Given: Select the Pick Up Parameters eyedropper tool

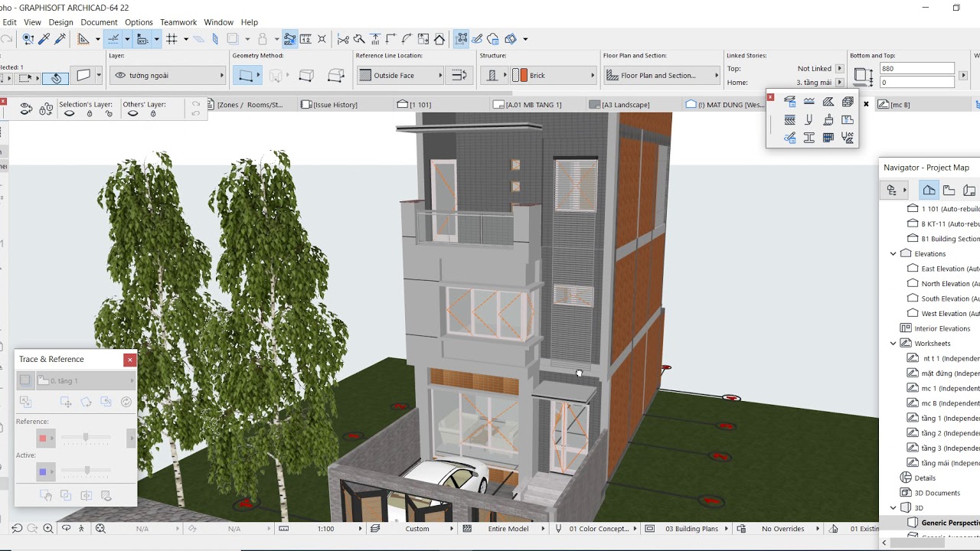Looking at the screenshot, I should (44, 38).
